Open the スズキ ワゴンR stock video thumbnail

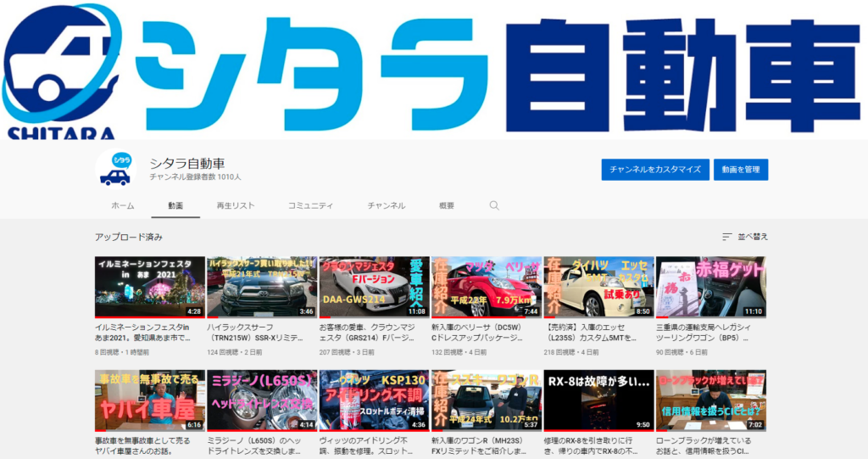click(487, 400)
